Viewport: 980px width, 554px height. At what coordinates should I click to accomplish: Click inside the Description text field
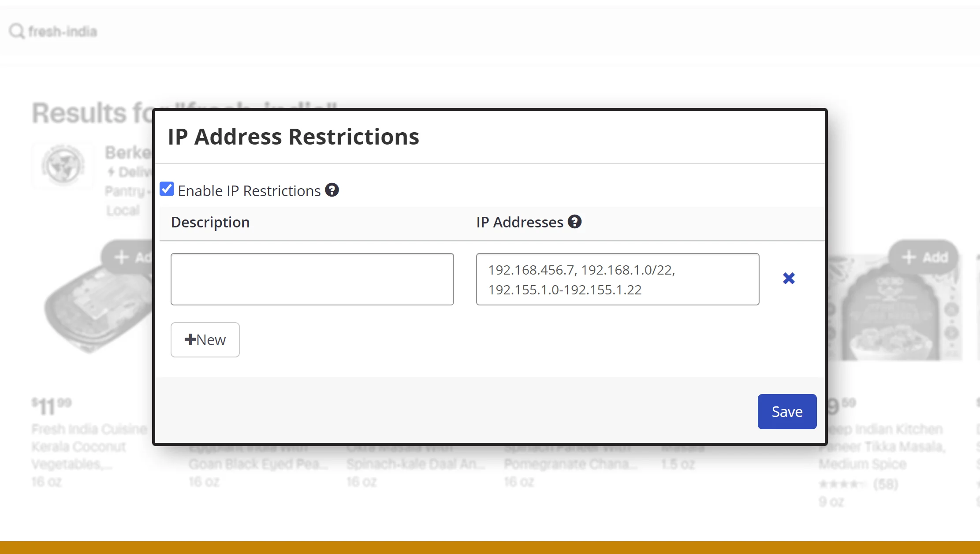tap(312, 279)
